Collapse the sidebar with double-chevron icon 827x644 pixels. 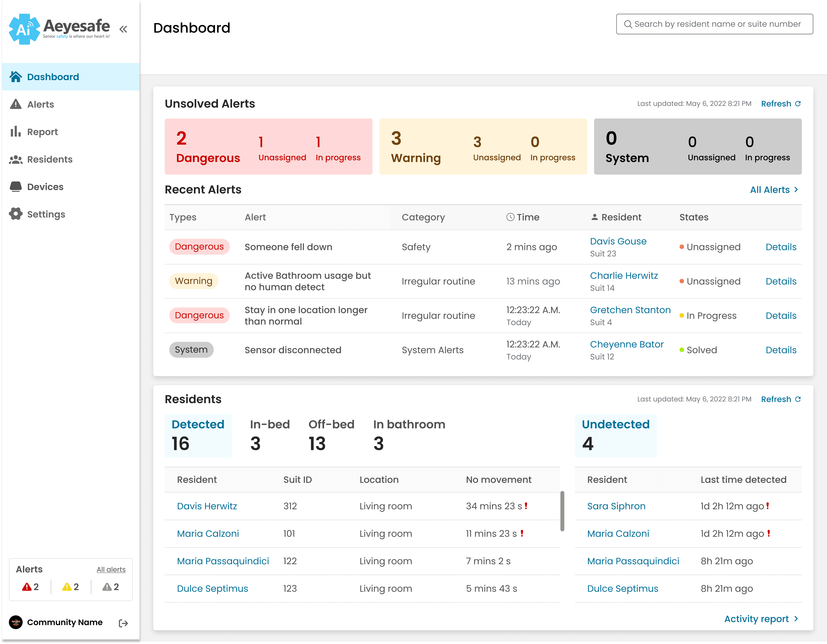(x=123, y=29)
